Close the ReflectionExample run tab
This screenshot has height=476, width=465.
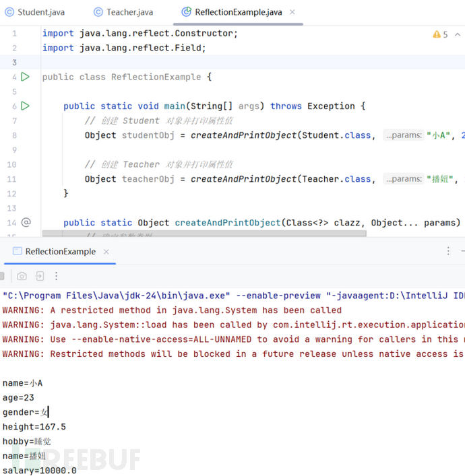[106, 252]
